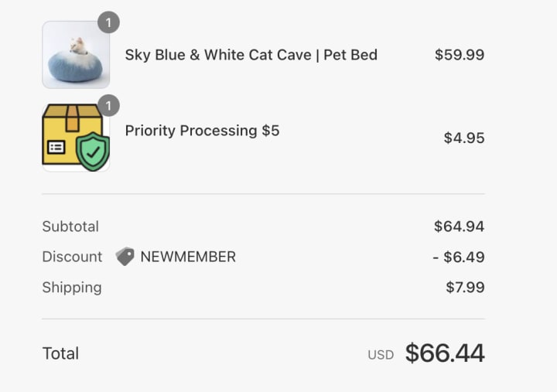Click the $66.44 total amount
This screenshot has width=557, height=392.
point(445,353)
